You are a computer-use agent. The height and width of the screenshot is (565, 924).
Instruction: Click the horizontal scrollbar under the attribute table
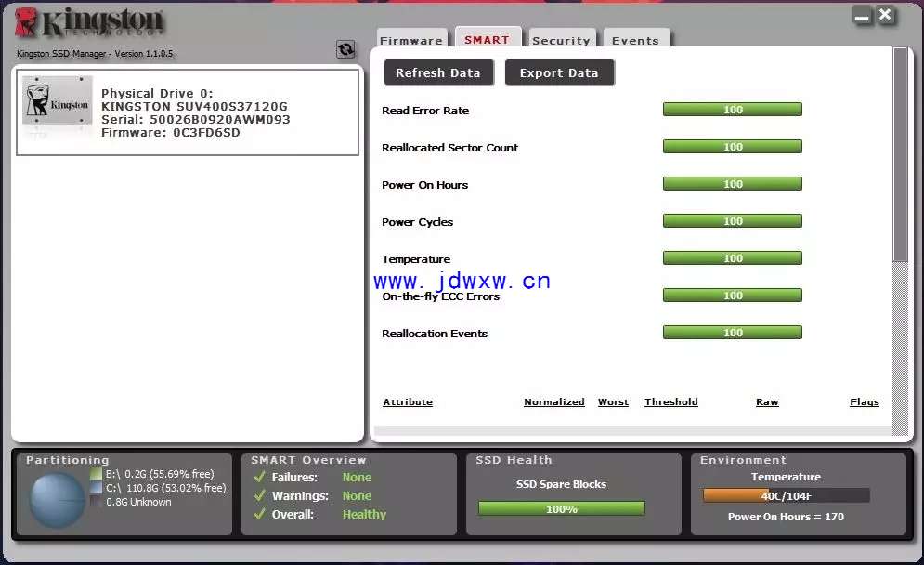(633, 430)
